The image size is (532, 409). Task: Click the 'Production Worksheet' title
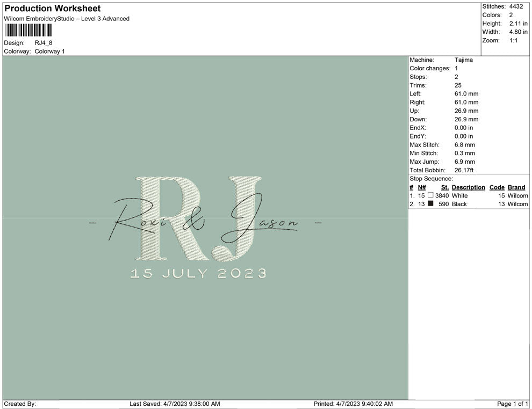52,9
